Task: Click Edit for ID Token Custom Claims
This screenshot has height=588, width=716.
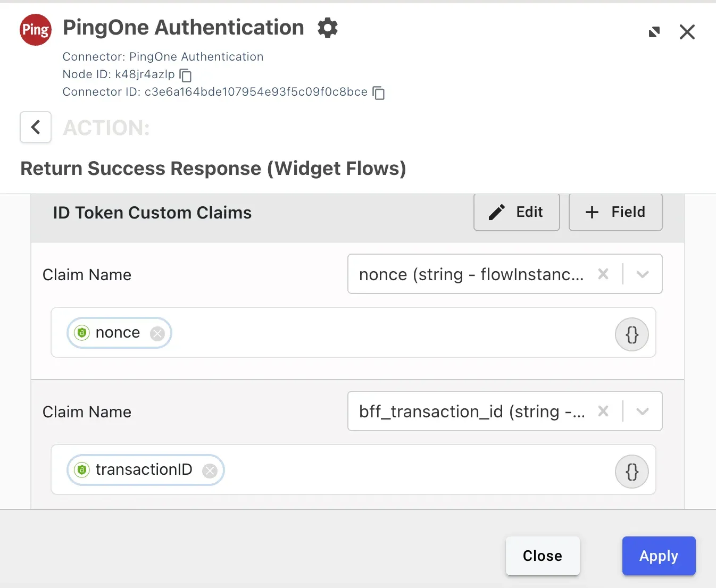Action: pyautogui.click(x=517, y=212)
